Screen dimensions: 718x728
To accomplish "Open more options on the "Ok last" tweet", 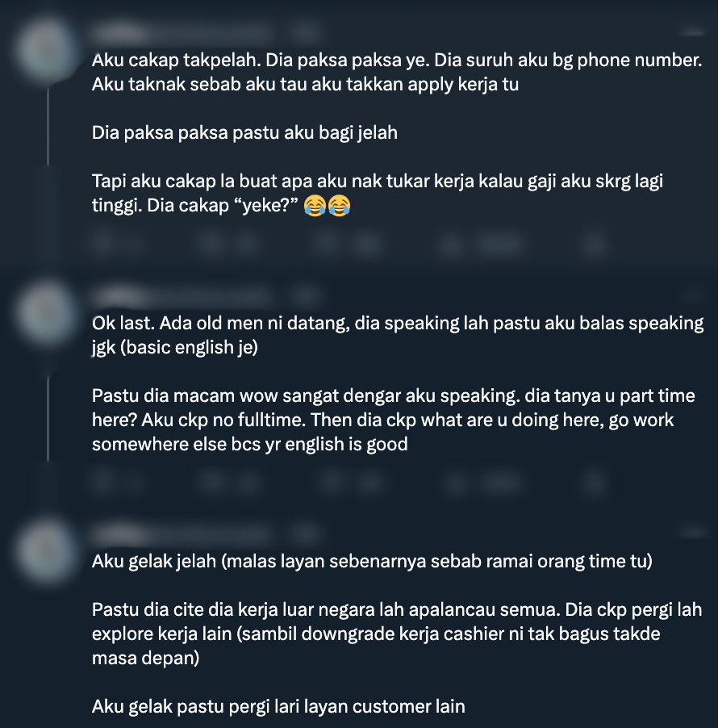I will 694,295.
